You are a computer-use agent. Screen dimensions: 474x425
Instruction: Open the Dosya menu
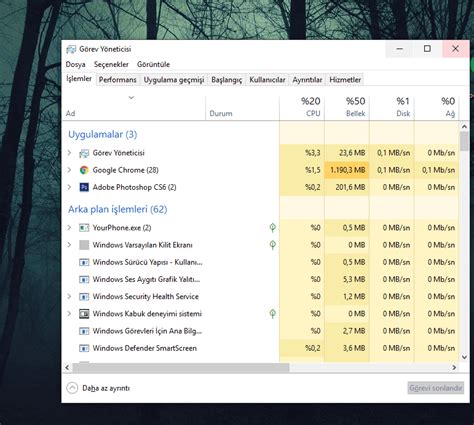(76, 64)
